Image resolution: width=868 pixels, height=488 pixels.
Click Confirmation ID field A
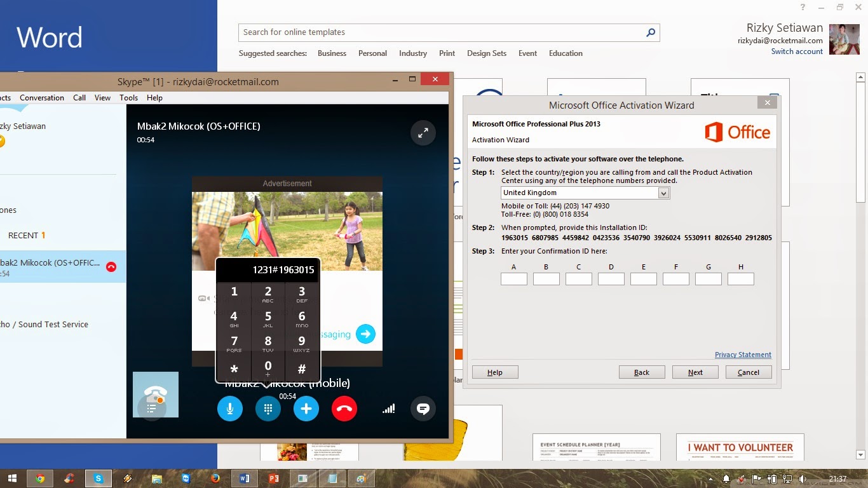(x=514, y=279)
